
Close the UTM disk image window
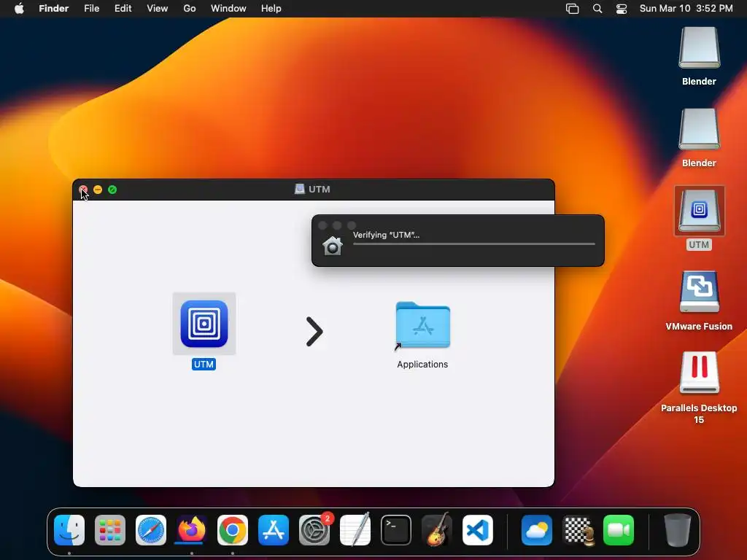83,190
